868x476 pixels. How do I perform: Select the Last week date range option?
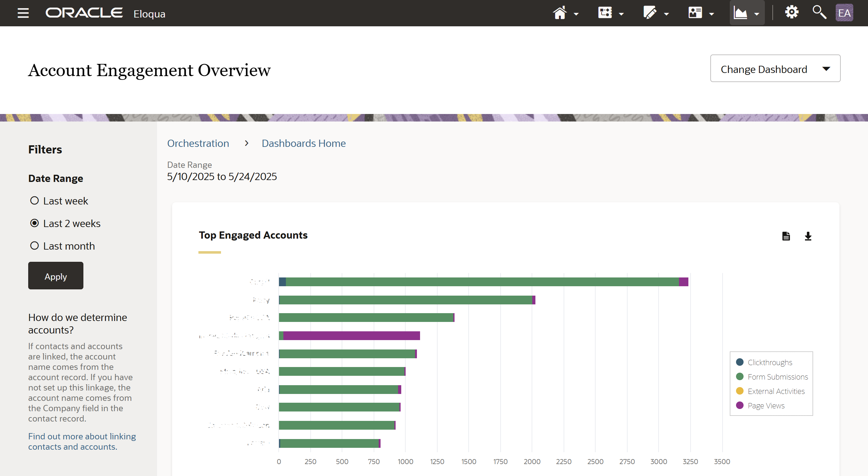click(x=34, y=200)
